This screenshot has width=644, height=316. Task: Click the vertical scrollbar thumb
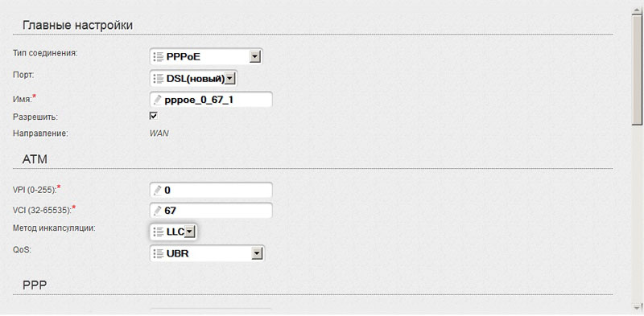[x=637, y=70]
